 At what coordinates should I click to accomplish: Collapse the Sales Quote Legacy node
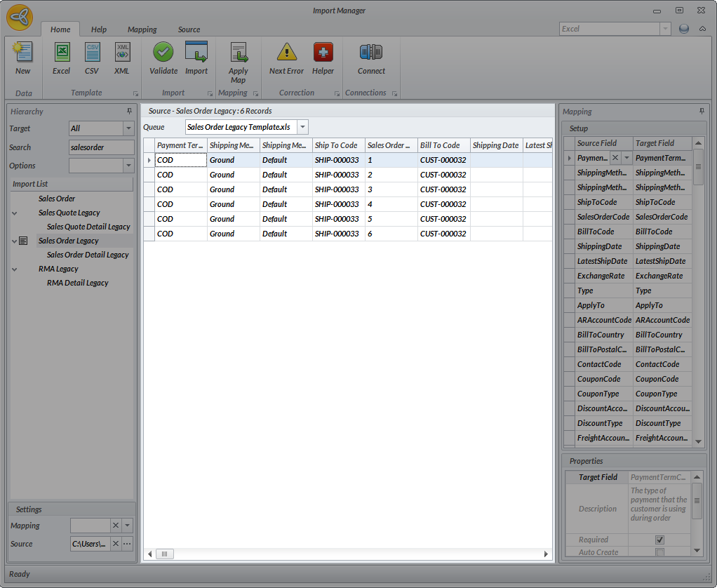(15, 213)
